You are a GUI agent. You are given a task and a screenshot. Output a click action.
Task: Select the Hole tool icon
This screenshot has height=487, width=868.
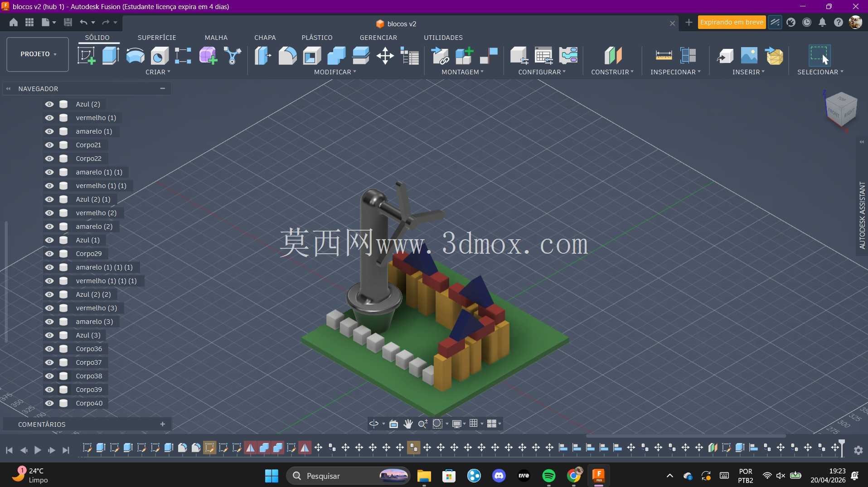coord(160,56)
